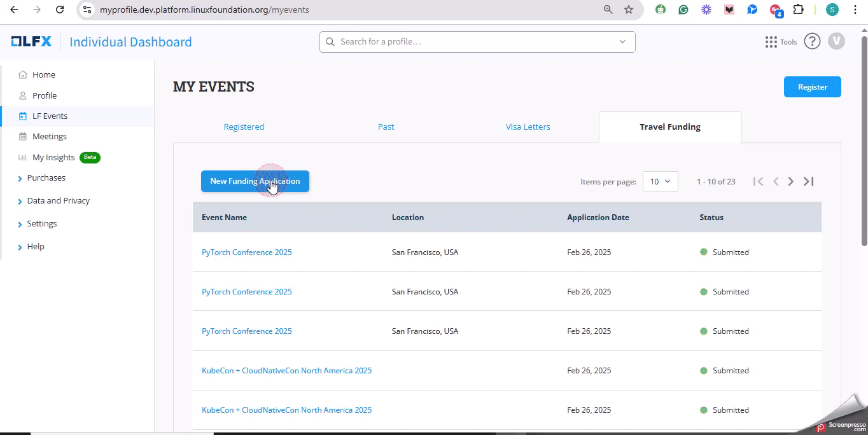Bookmark this page with star icon
Image resolution: width=868 pixels, height=435 pixels.
coord(629,10)
